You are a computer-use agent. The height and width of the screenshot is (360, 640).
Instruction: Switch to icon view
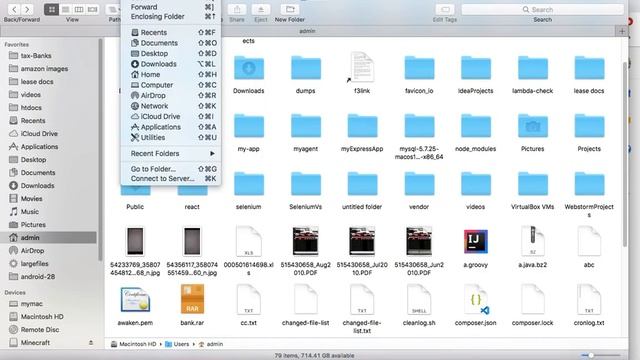[51, 9]
